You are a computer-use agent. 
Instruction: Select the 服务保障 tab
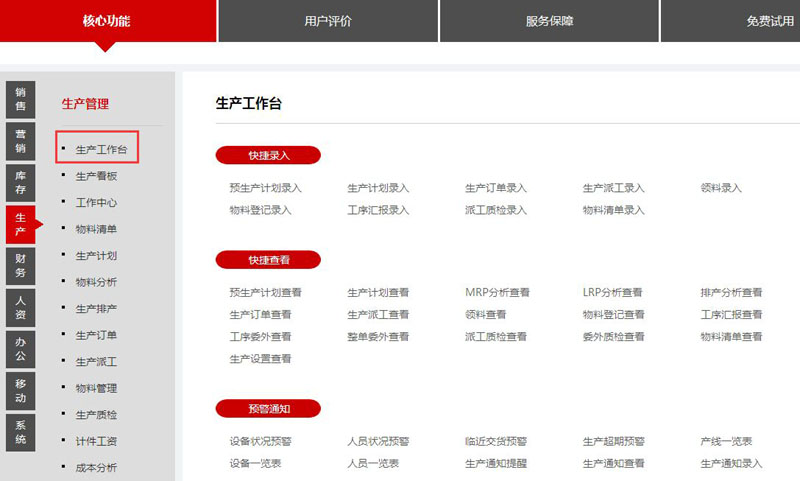point(549,21)
